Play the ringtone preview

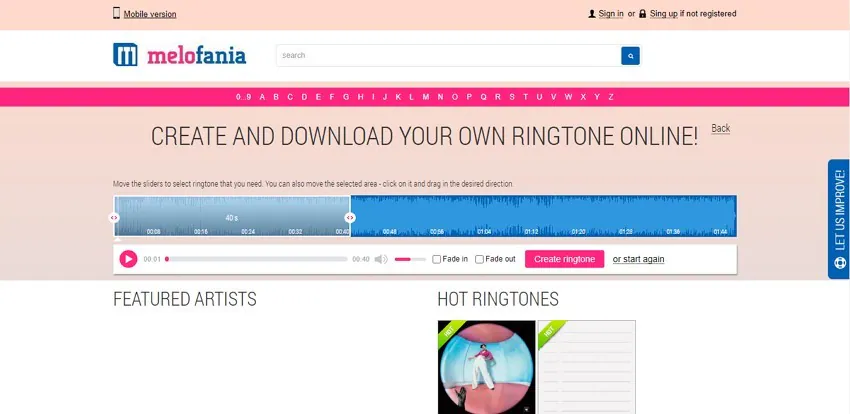point(128,259)
